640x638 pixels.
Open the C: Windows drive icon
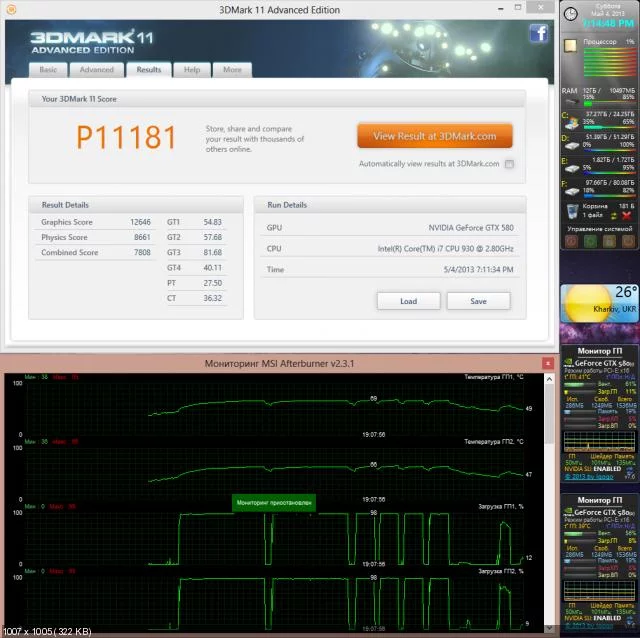point(572,122)
